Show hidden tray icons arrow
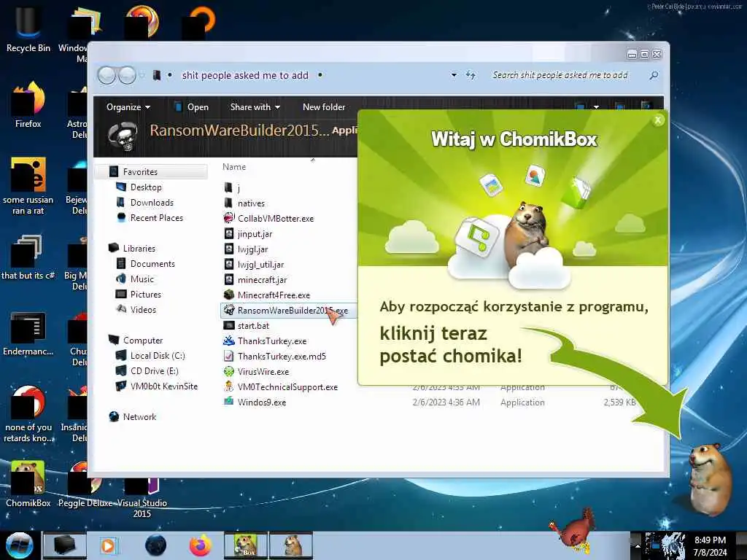The image size is (747, 560). [638, 546]
